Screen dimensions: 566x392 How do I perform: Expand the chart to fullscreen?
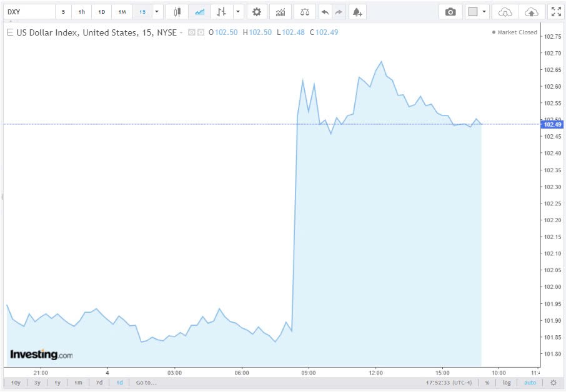pyautogui.click(x=556, y=11)
